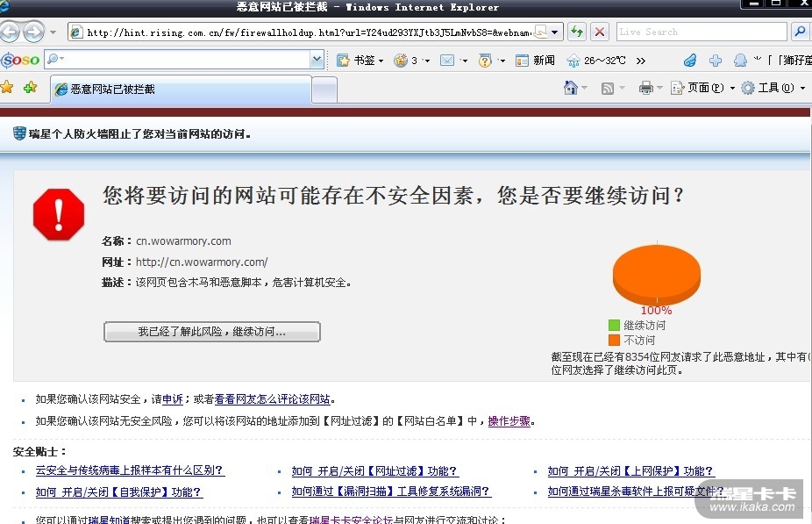
Task: Click the page icon in address bar
Action: tap(76, 32)
